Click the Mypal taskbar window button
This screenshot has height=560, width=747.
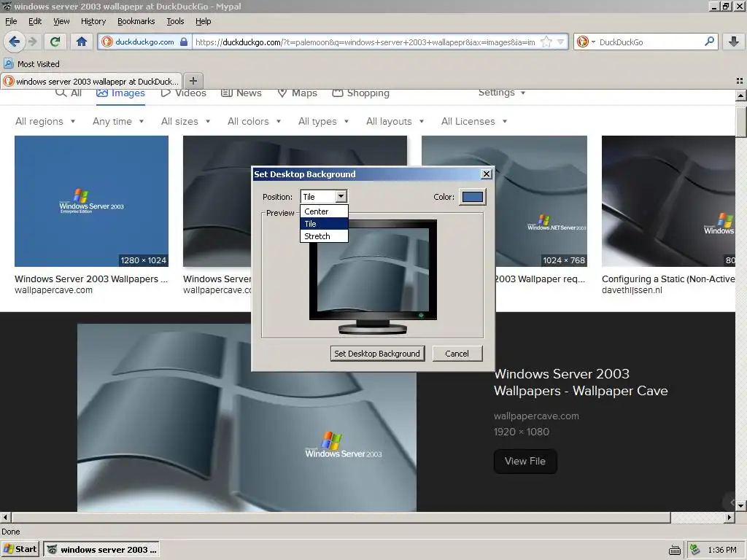[101, 550]
